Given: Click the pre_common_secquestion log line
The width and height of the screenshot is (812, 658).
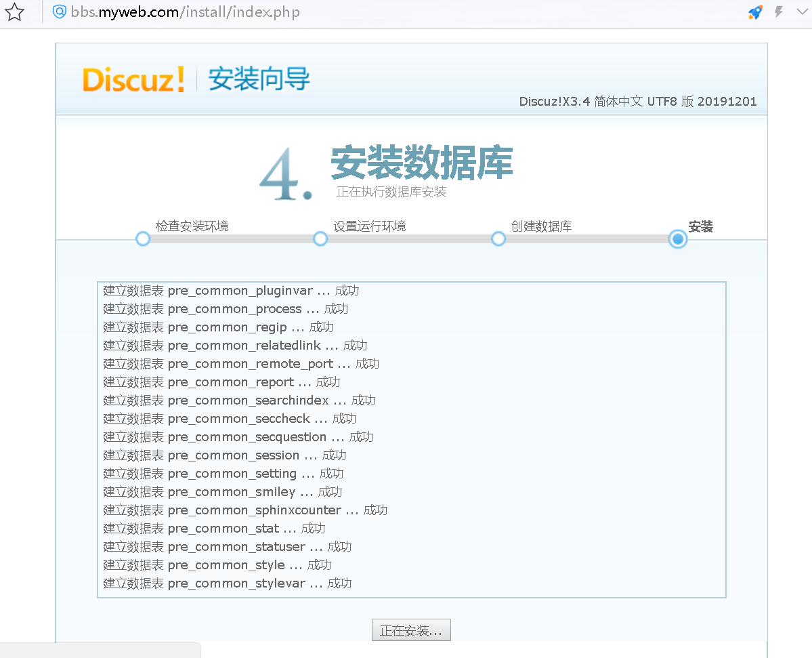Looking at the screenshot, I should click(x=238, y=437).
